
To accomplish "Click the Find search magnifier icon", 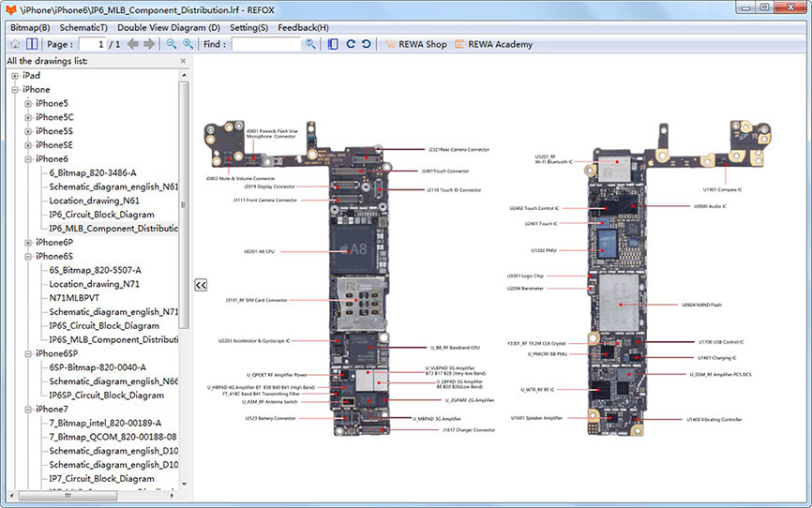I will [310, 44].
